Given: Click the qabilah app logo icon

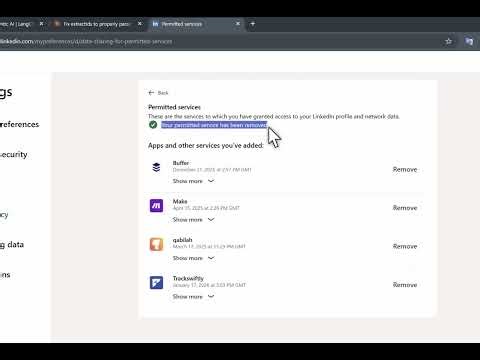Looking at the screenshot, I should (x=156, y=244).
